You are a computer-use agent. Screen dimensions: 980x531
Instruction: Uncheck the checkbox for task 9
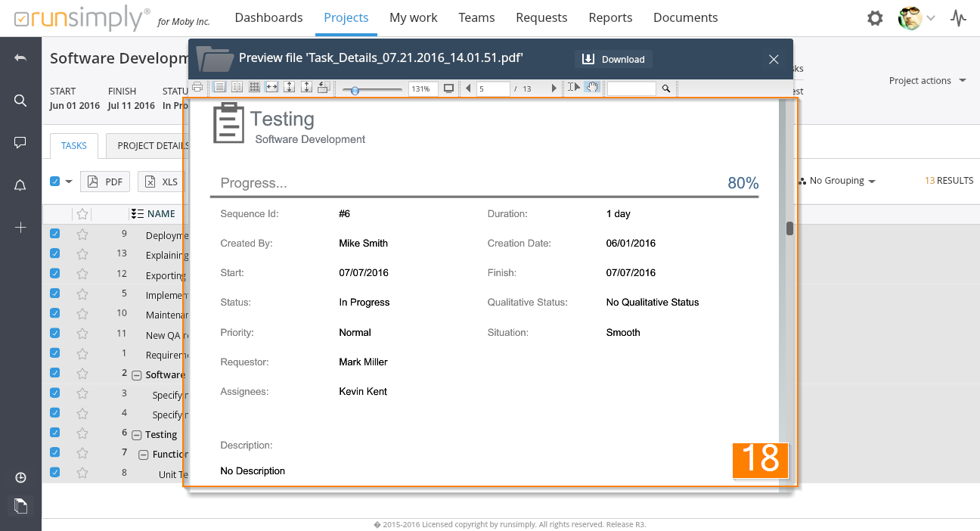(54, 234)
